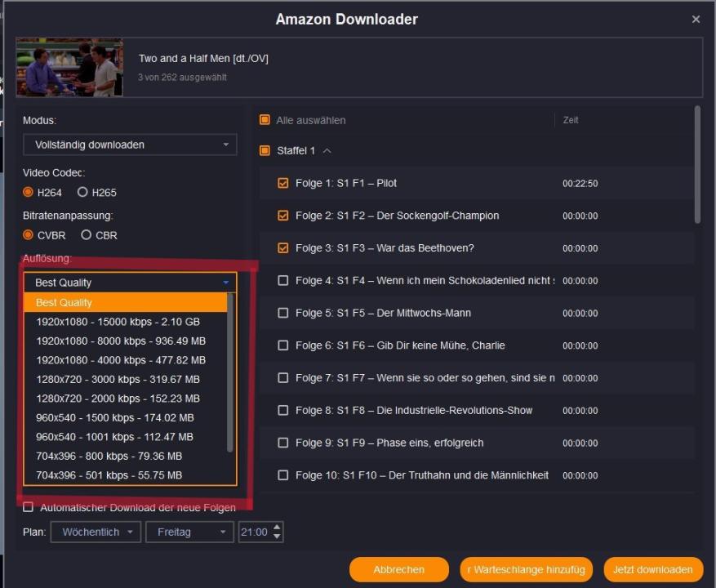Check Folge 4 episode checkbox
Viewport: 716px width, 588px height.
pyautogui.click(x=283, y=280)
